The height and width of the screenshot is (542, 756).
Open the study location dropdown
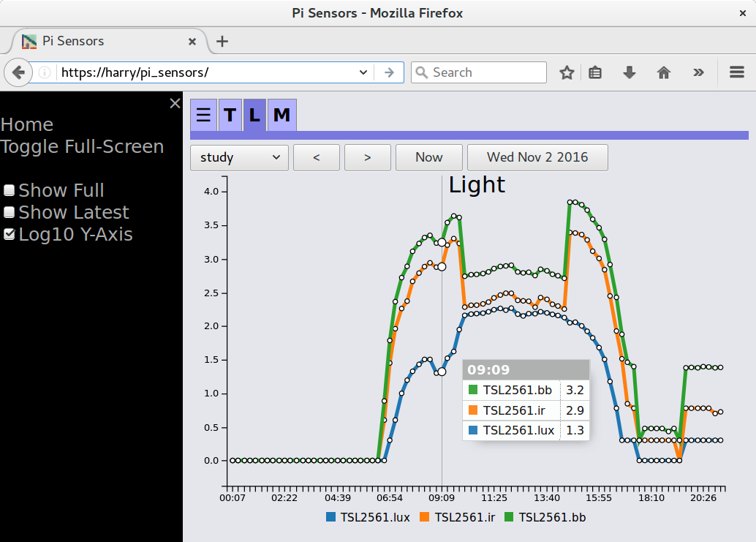(239, 158)
